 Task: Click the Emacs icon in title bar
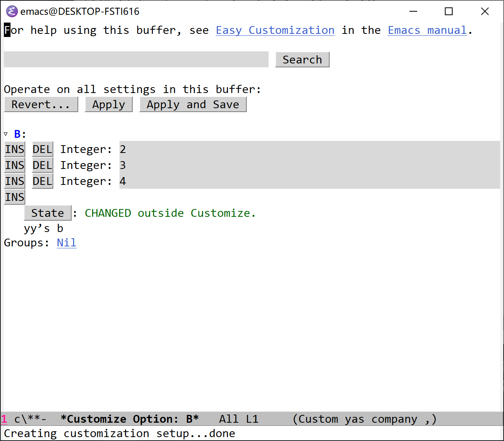[x=12, y=11]
